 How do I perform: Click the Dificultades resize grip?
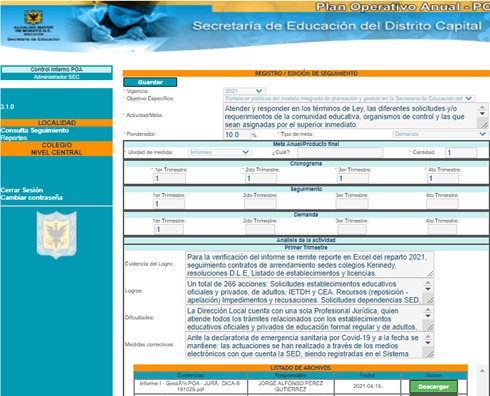(x=430, y=328)
